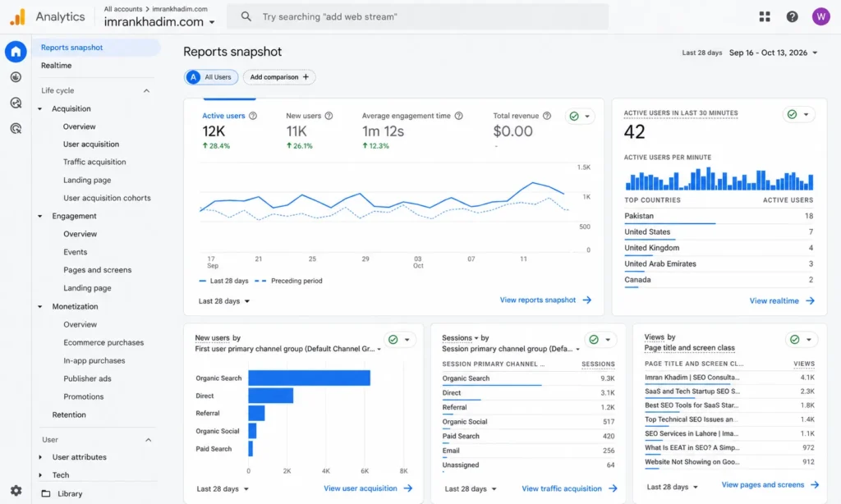Click the Google Analytics logo
The width and height of the screenshot is (841, 504).
[x=18, y=16]
